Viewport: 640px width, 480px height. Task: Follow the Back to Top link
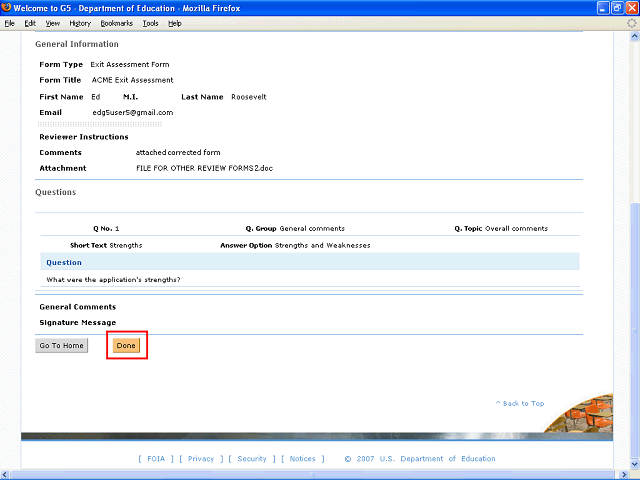click(x=520, y=403)
